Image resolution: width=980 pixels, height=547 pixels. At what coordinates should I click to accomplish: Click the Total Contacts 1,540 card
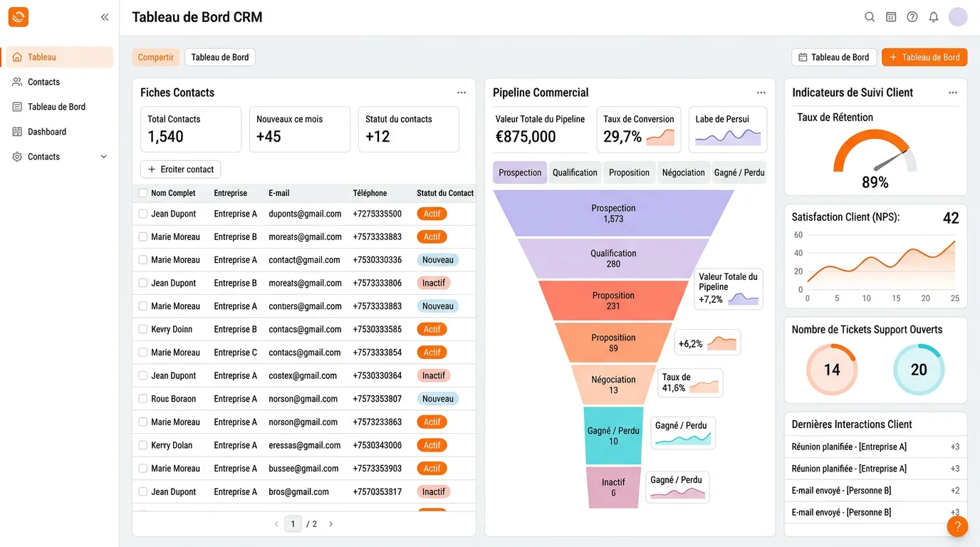[x=191, y=129]
